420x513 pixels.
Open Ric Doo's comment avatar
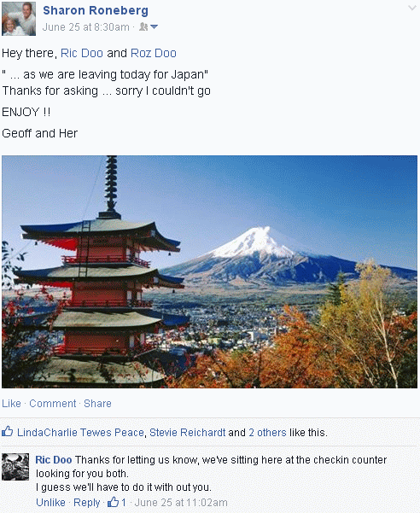click(15, 467)
